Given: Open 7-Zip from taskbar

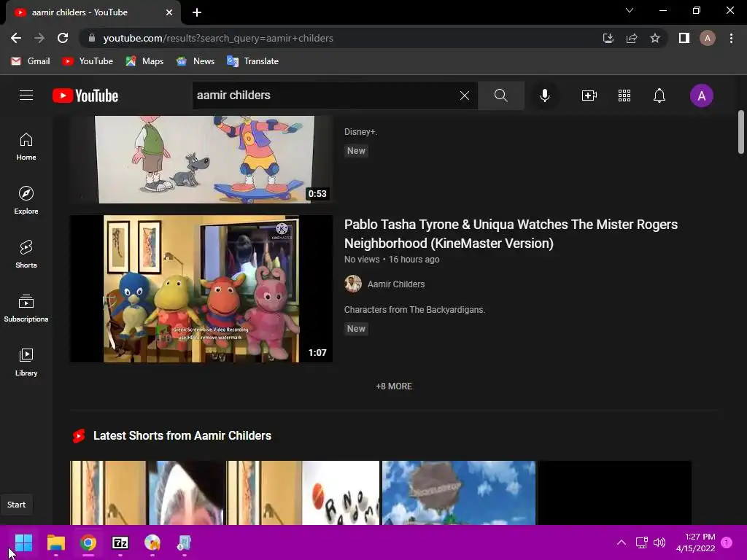Looking at the screenshot, I should tap(120, 542).
